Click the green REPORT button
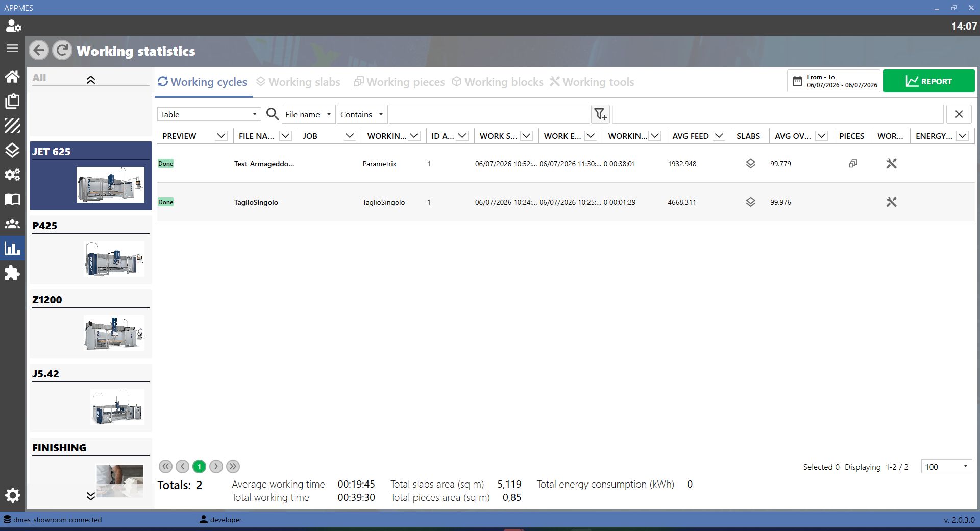The height and width of the screenshot is (531, 980). (928, 81)
